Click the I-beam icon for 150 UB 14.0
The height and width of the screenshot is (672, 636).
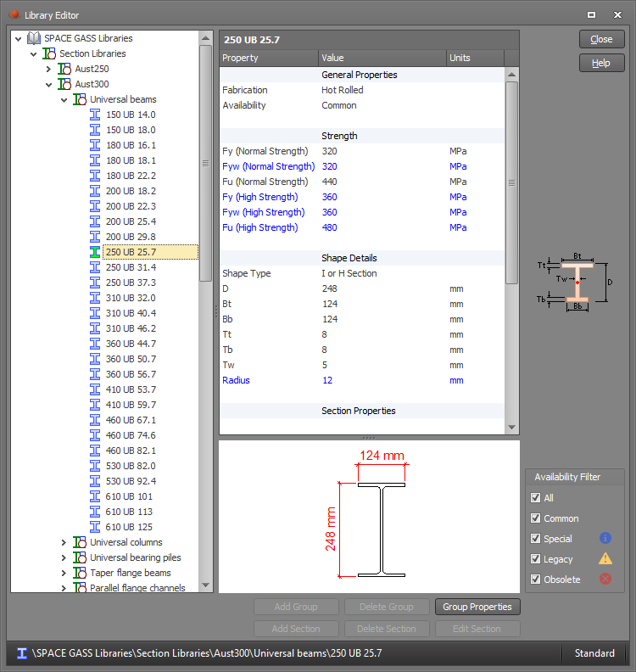tap(95, 115)
